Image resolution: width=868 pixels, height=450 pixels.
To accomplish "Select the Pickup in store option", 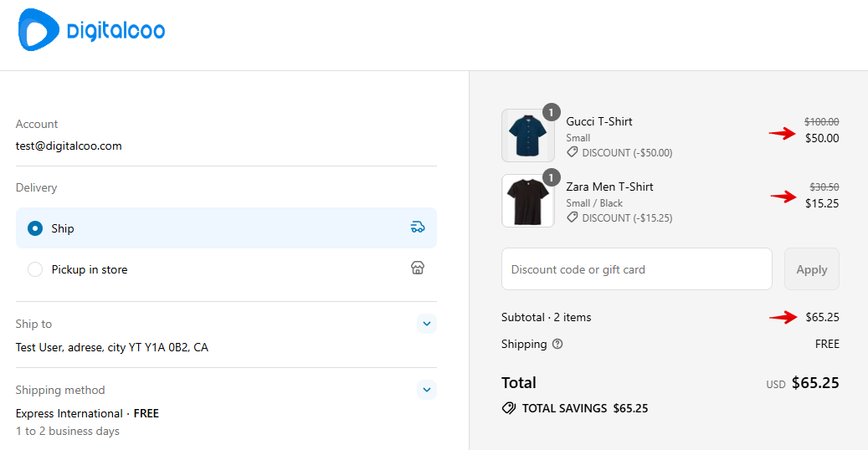I will tap(35, 269).
